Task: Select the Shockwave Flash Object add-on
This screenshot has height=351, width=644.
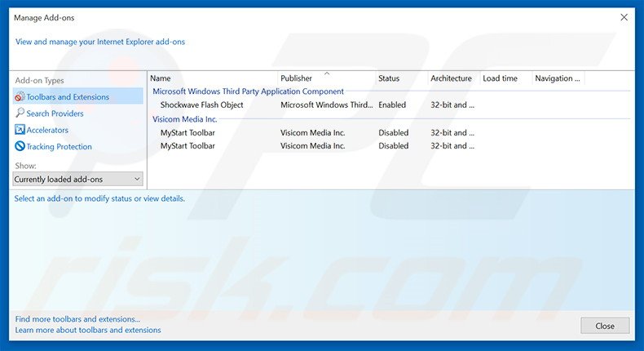Action: click(201, 105)
